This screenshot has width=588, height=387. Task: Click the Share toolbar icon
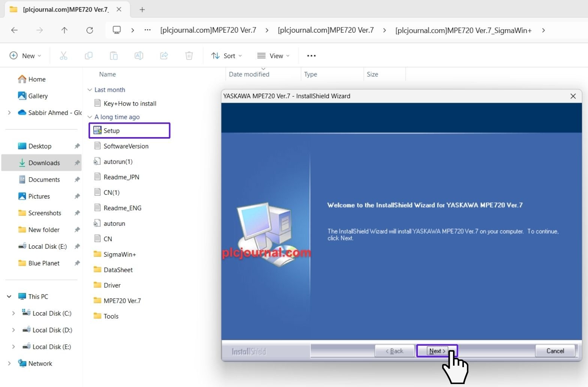164,56
